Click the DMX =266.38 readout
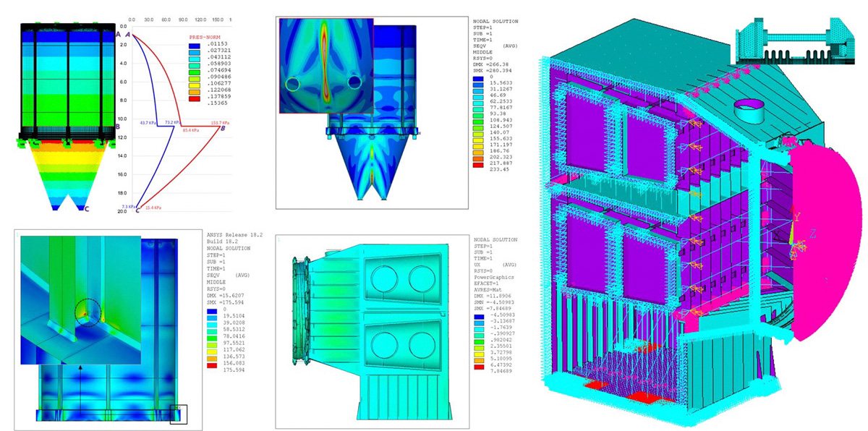 tap(491, 64)
